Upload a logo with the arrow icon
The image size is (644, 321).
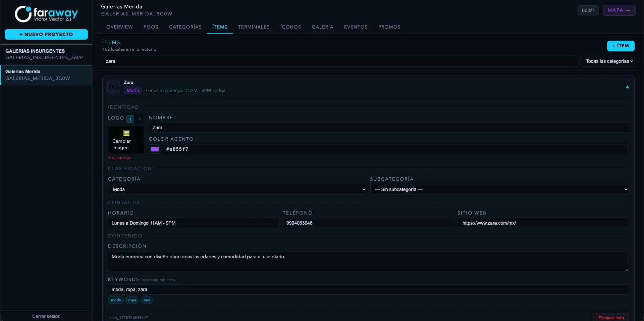coord(130,119)
